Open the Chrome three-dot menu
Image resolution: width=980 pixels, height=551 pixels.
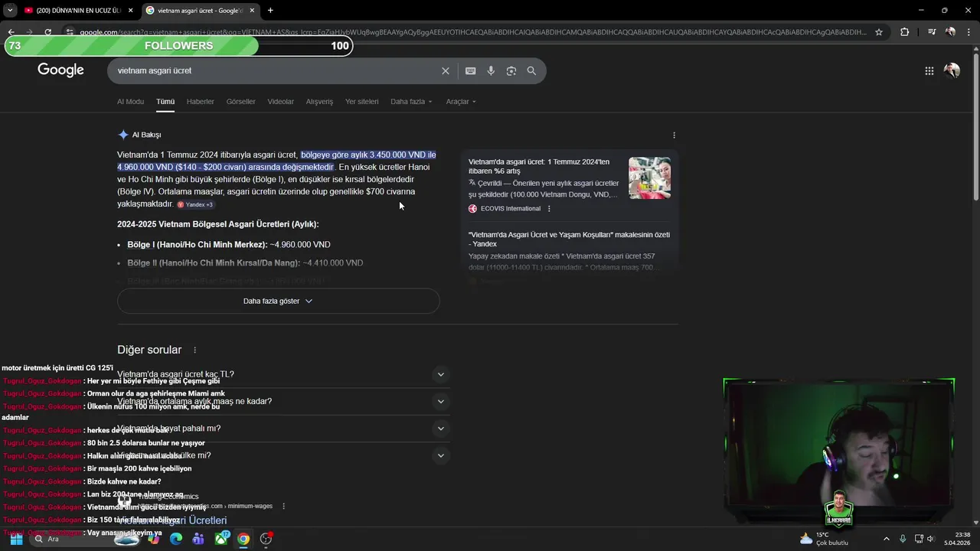coord(969,32)
